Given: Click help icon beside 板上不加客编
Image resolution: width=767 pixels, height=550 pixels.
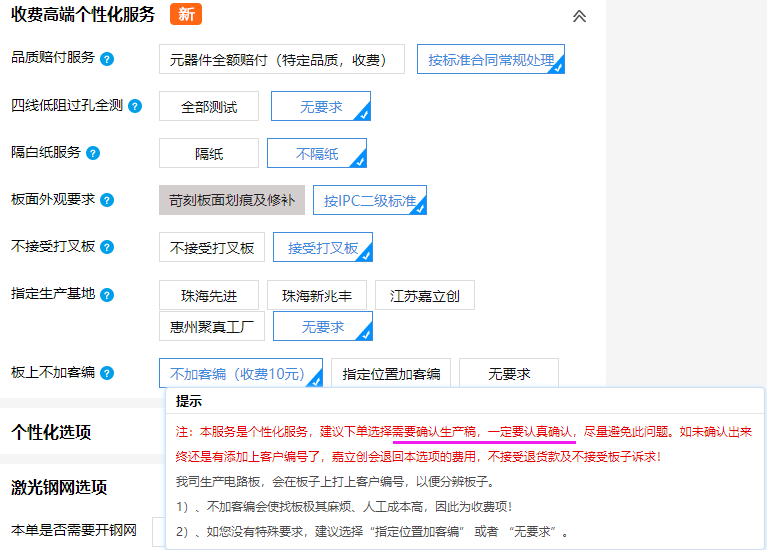Looking at the screenshot, I should (107, 373).
